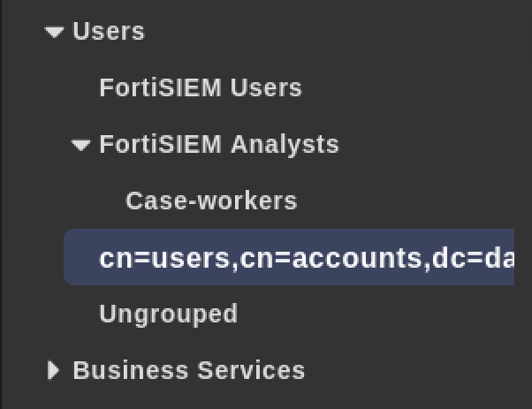Collapse the Users tree node arrow
This screenshot has height=409, width=532.
coord(55,32)
